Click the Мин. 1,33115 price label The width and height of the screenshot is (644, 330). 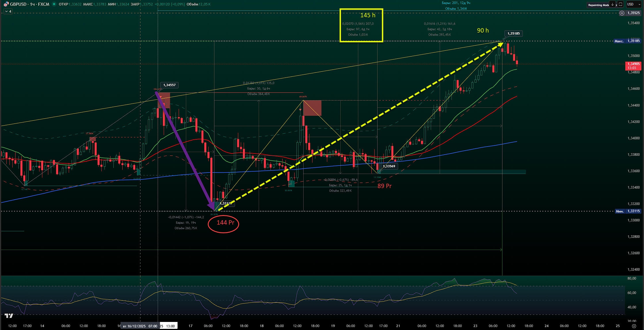628,211
